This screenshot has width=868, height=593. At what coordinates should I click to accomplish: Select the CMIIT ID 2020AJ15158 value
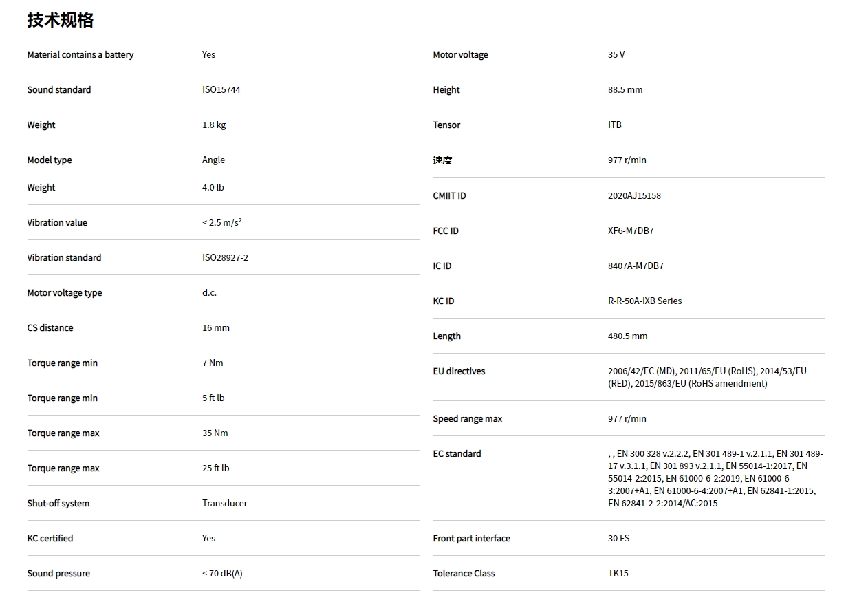click(634, 196)
